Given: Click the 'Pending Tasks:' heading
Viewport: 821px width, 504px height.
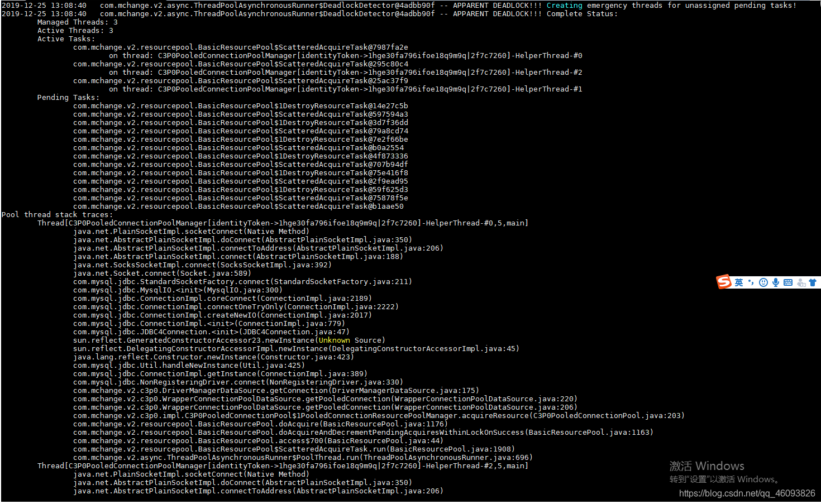Looking at the screenshot, I should [69, 98].
